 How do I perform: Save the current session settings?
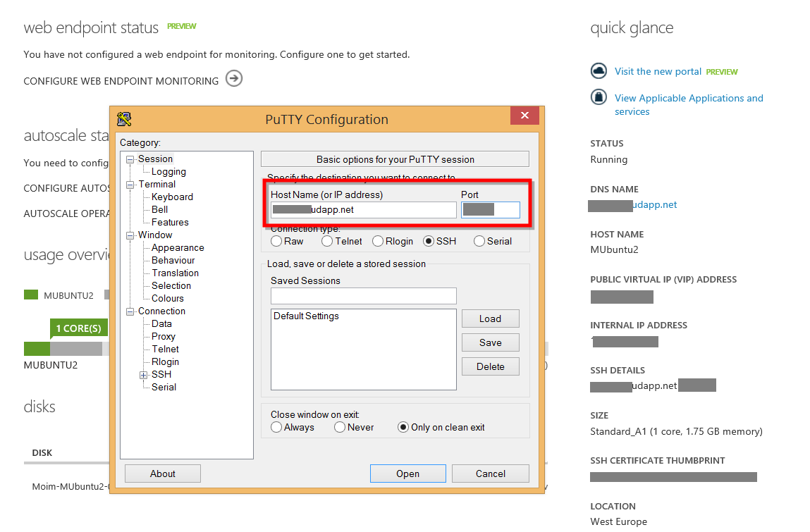(x=490, y=342)
